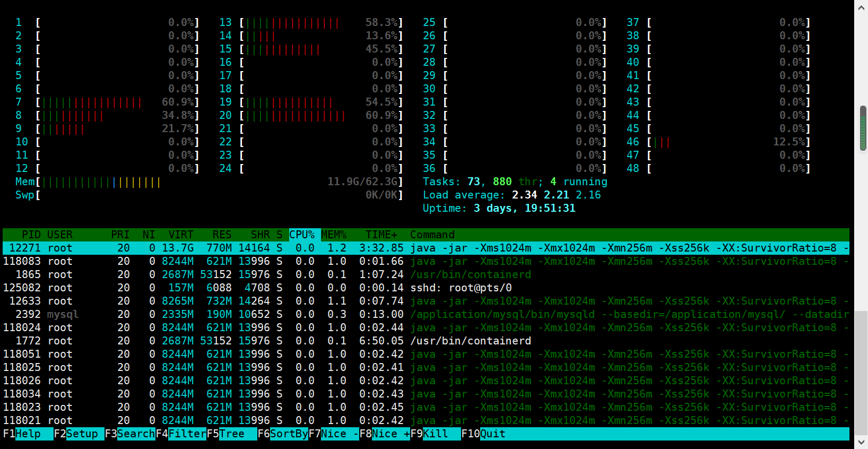Click F9 Kill for selected process
The height and width of the screenshot is (449, 868).
[x=435, y=434]
